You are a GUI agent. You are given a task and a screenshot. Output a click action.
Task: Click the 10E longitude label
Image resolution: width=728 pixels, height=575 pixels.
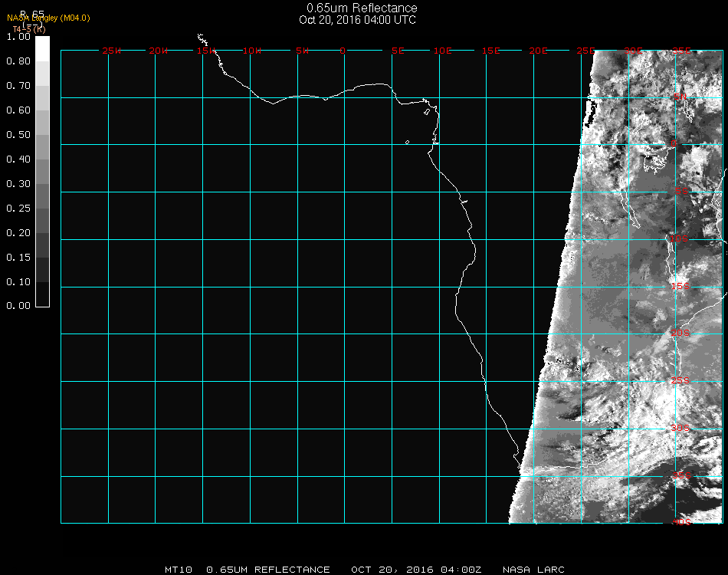pos(443,51)
